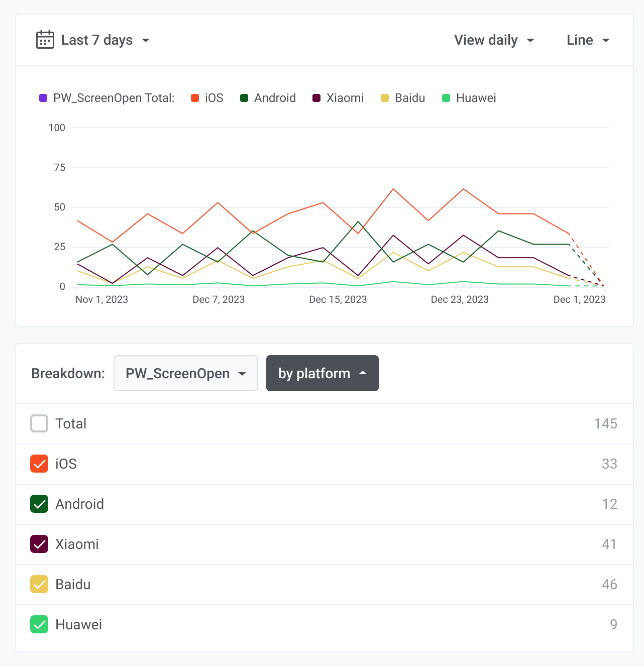Select the Huawei row label
The height and width of the screenshot is (667, 644).
coord(78,624)
